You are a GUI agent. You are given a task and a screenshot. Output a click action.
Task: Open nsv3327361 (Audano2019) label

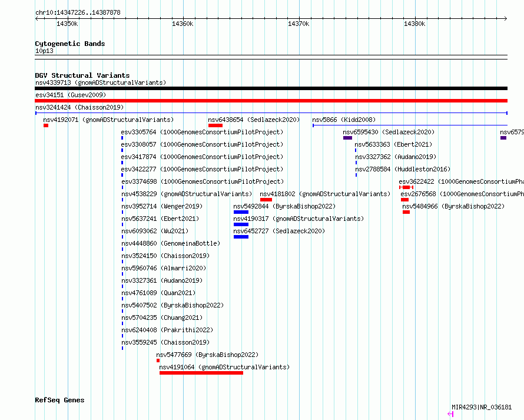(x=162, y=280)
